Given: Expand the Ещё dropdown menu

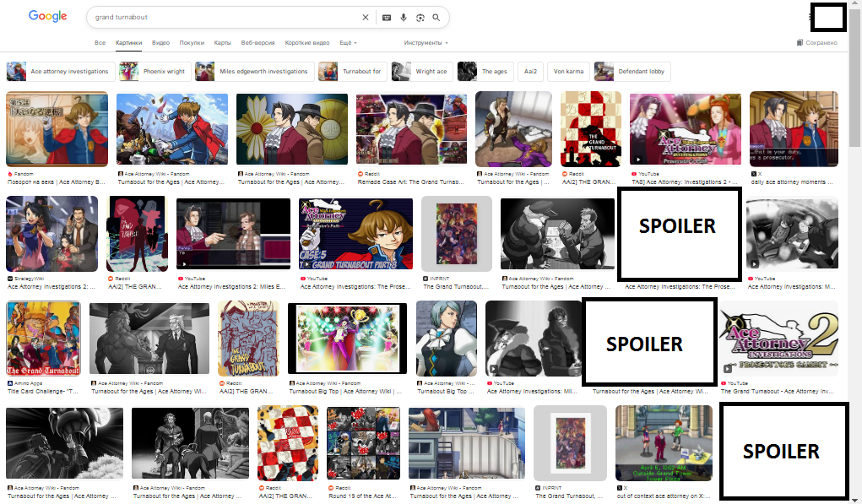Looking at the screenshot, I should [x=348, y=43].
